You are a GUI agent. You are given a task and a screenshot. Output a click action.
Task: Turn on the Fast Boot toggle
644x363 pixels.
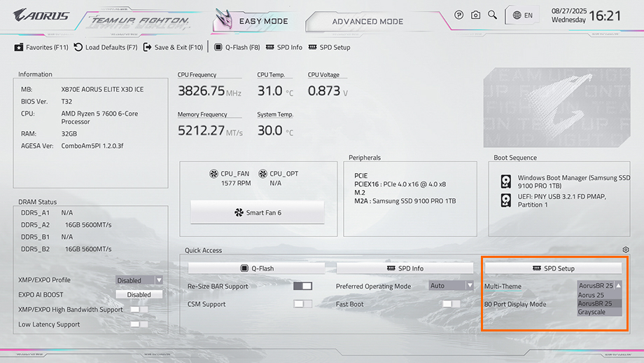coord(451,304)
